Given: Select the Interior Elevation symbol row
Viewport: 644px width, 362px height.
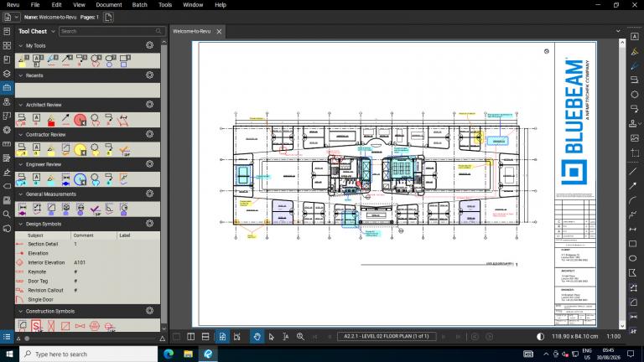Looking at the screenshot, I should click(87, 262).
